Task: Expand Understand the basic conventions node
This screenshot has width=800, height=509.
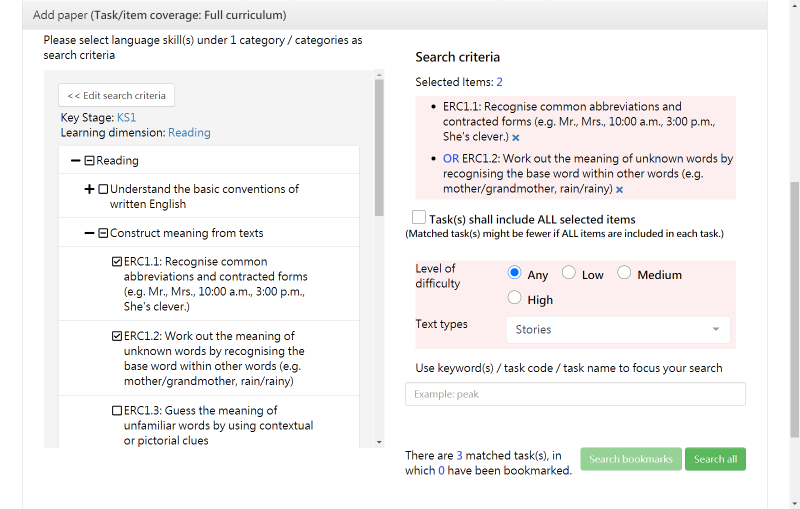Action: [90, 189]
